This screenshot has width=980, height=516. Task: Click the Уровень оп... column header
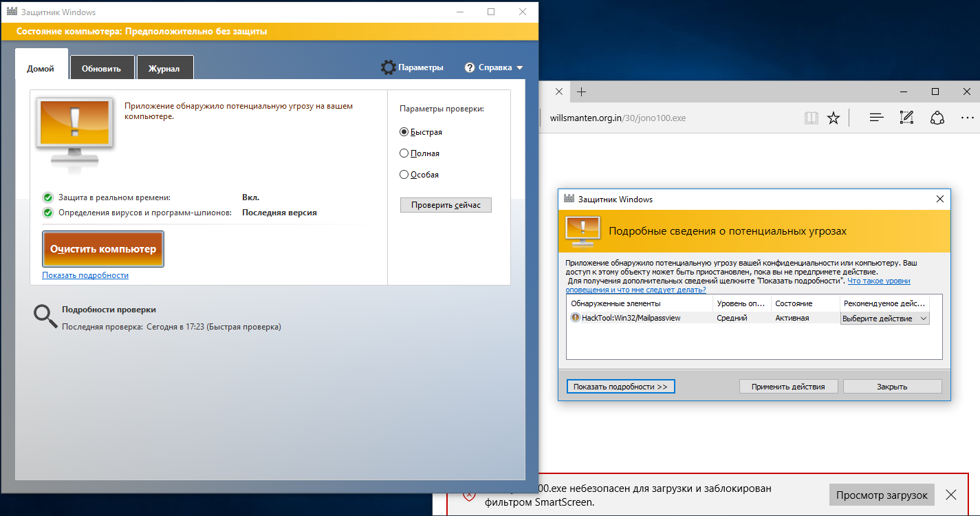pyautogui.click(x=741, y=303)
